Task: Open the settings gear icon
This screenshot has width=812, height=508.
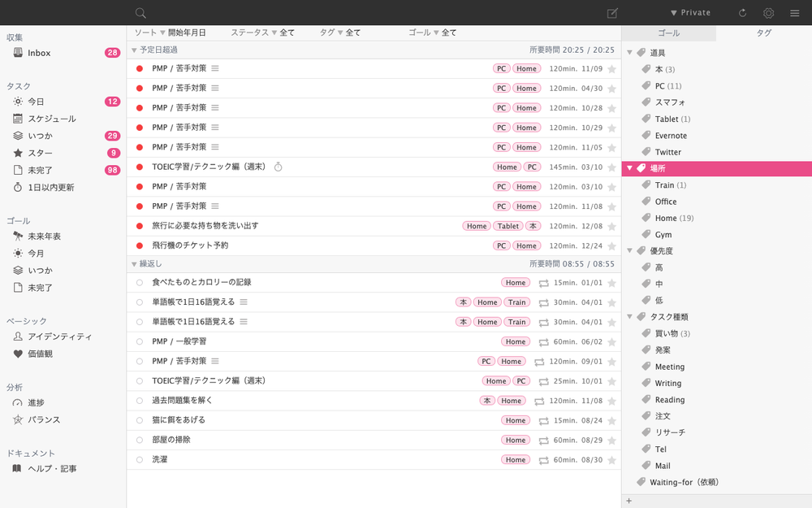Action: pos(768,13)
